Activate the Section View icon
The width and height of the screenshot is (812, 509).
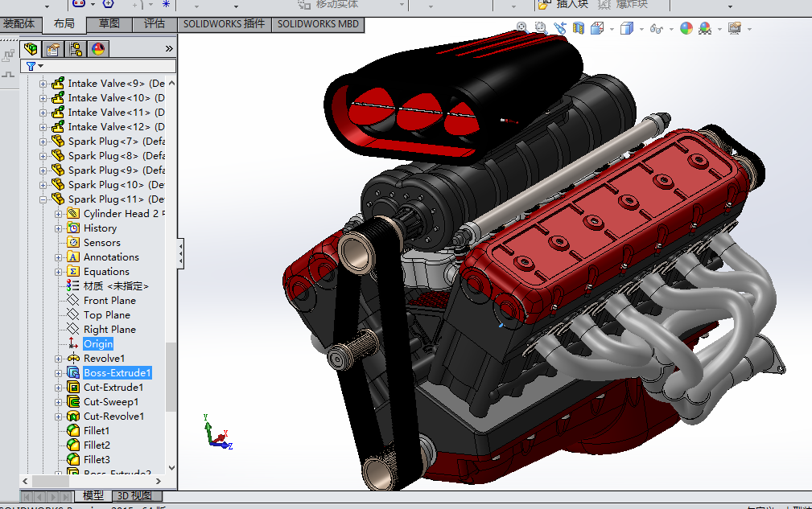(579, 28)
